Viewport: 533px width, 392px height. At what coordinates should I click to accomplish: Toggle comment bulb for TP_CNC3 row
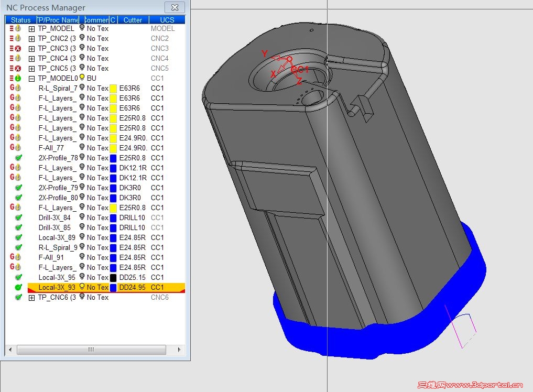coord(82,47)
